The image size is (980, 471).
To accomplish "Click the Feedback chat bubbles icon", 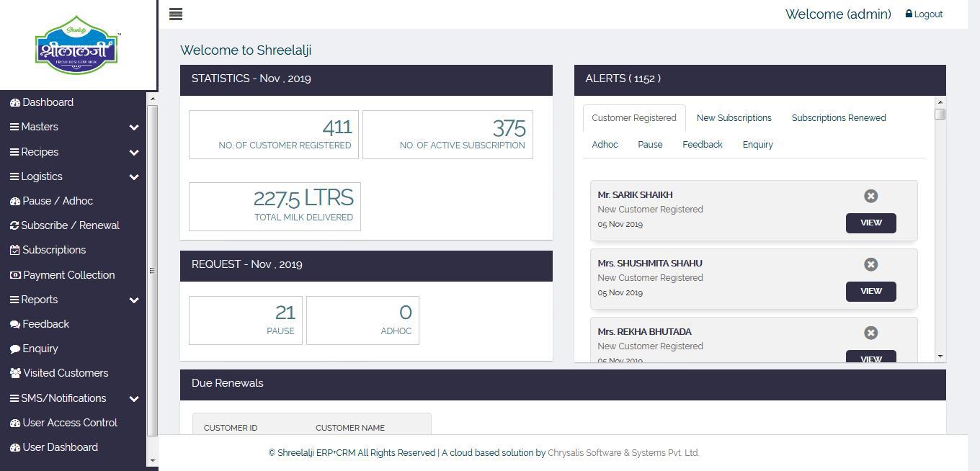I will click(x=15, y=324).
